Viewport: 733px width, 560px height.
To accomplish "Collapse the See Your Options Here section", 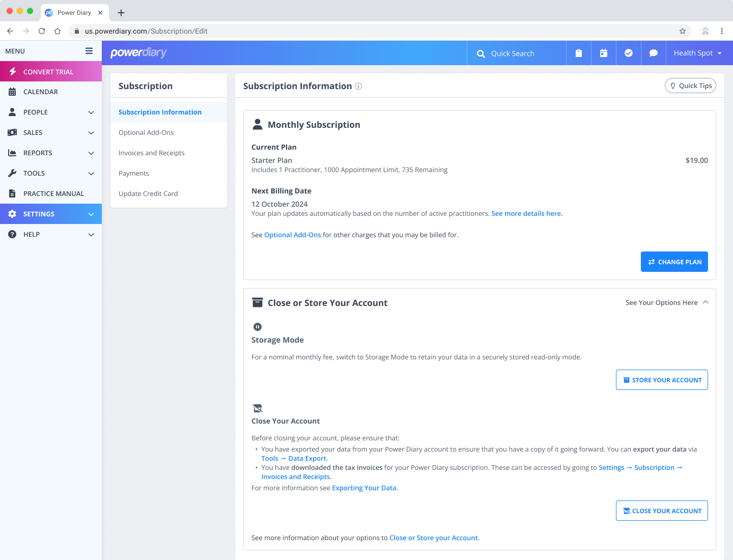I will coord(667,302).
